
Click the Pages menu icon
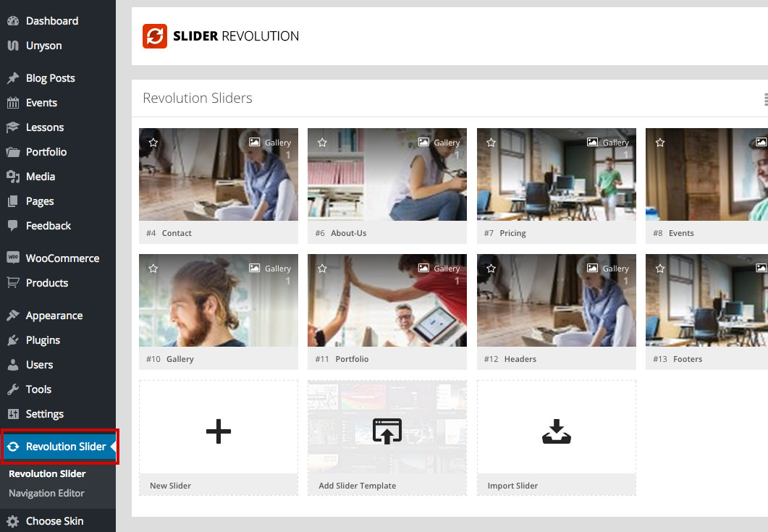13,200
